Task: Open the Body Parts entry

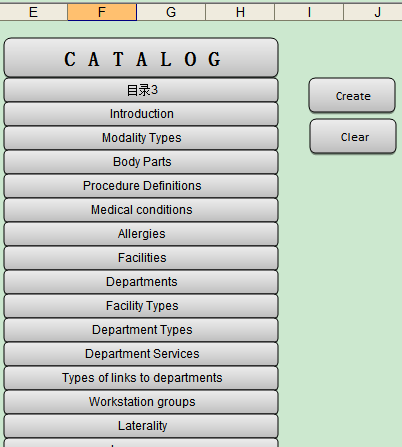Action: [x=141, y=162]
